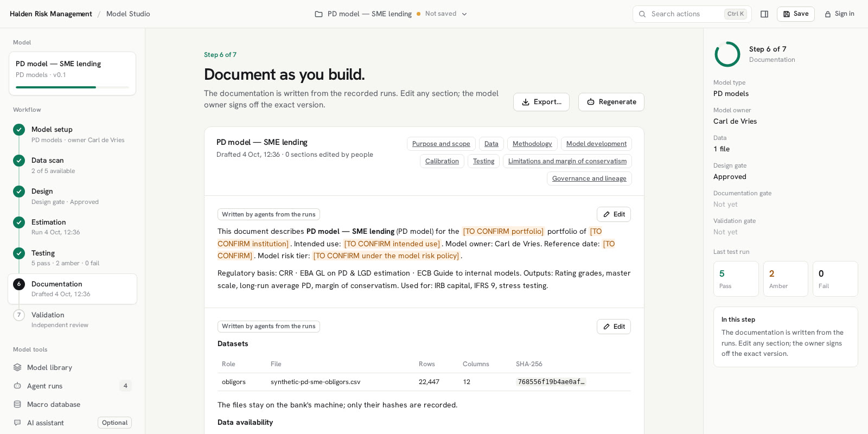Click the Data scan completed checkmark
The image size is (868, 434).
(x=19, y=161)
